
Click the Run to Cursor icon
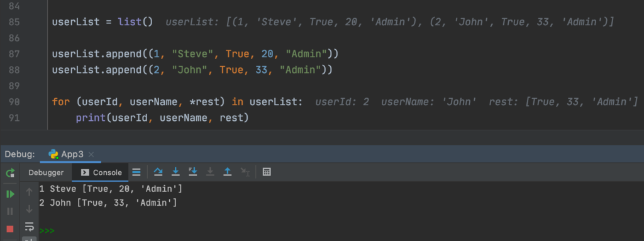click(245, 172)
